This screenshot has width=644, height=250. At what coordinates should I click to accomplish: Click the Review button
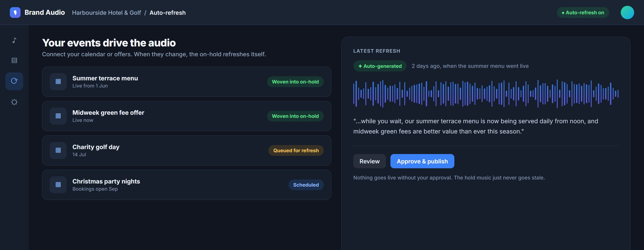coord(369,161)
